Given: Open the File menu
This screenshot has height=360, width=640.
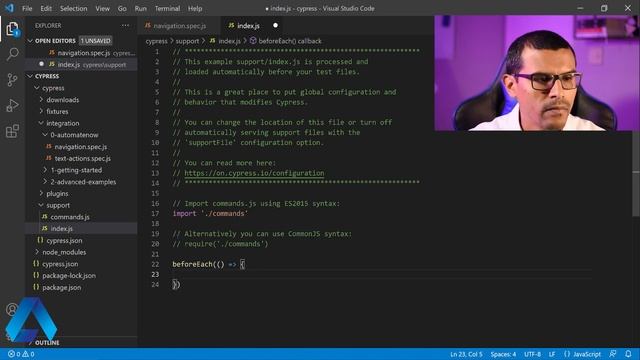Looking at the screenshot, I should click(27, 8).
